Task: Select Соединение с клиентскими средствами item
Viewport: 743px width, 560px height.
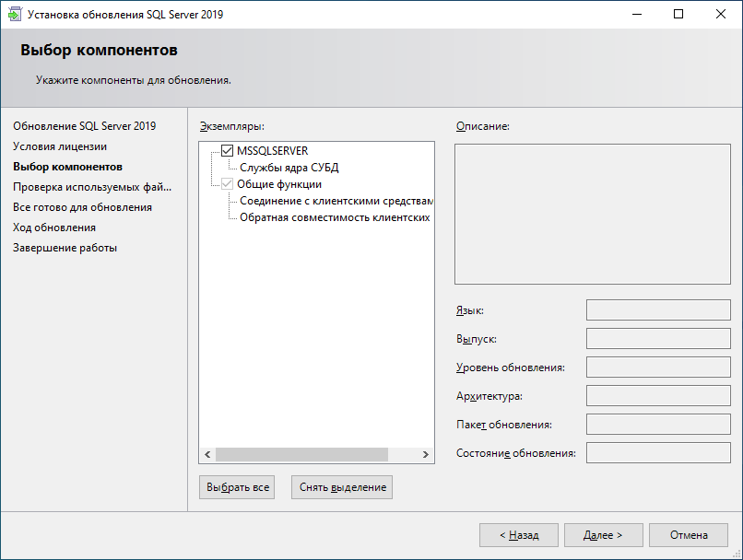Action: 336,201
